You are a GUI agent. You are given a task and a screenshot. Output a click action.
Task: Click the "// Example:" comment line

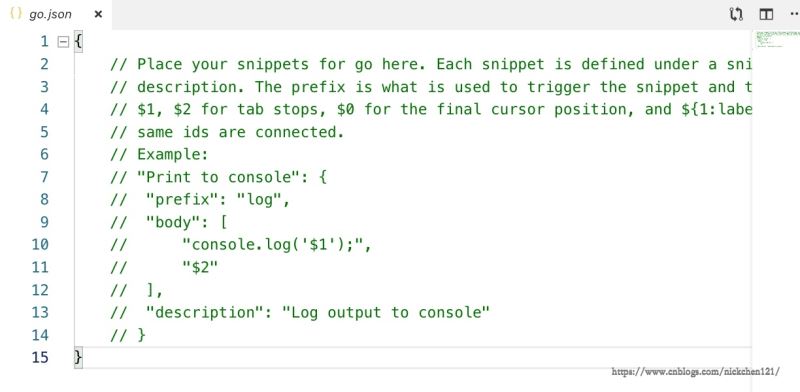tap(159, 154)
